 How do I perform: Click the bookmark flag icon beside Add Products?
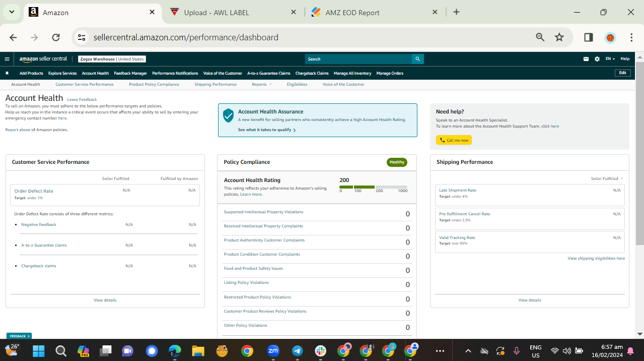tap(7, 73)
